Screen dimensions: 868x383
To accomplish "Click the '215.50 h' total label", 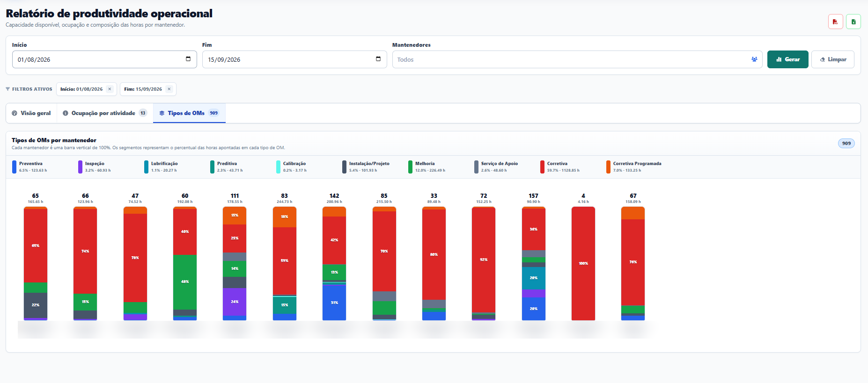I will (x=384, y=202).
